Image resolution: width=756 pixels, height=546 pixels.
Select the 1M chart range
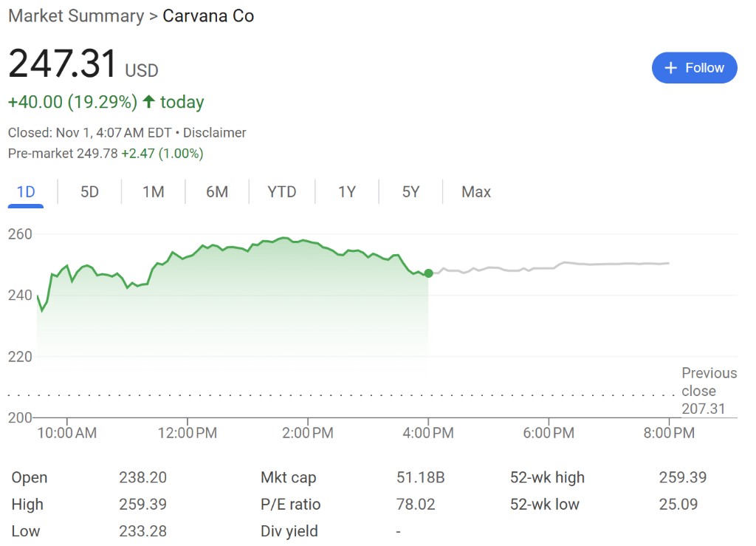click(x=154, y=192)
